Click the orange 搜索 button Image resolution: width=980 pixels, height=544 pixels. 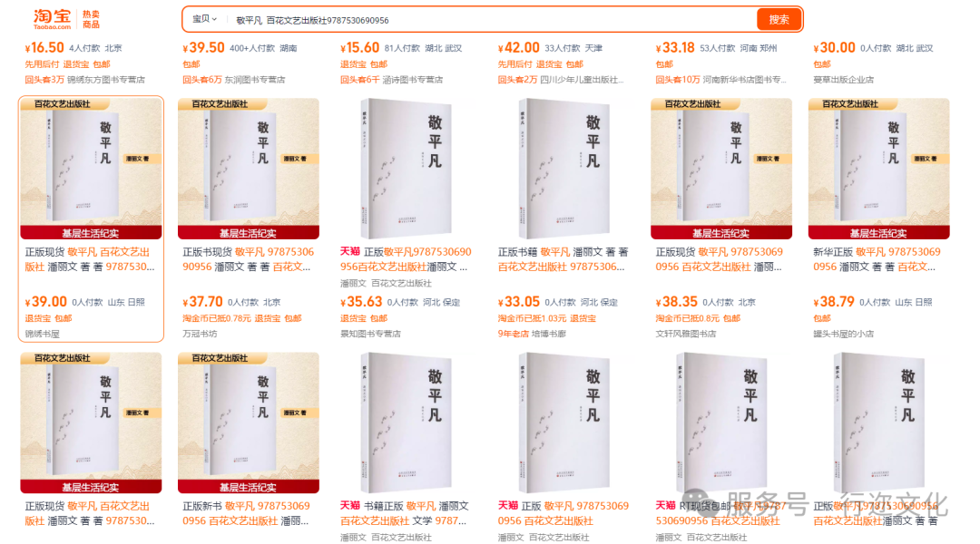[779, 19]
